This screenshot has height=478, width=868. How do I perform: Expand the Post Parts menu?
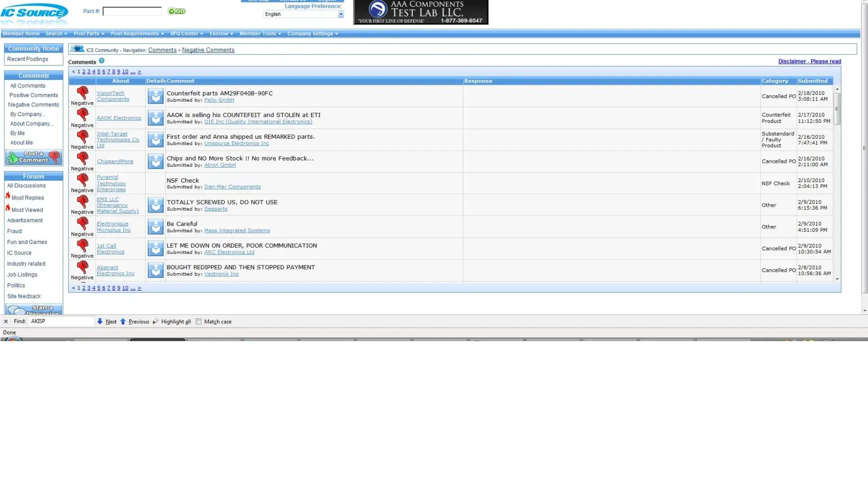click(89, 34)
